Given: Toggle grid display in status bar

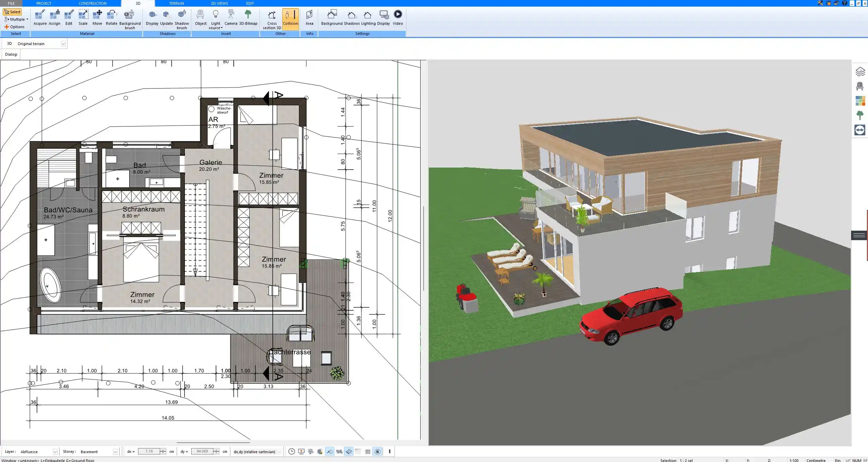Looking at the screenshot, I should click(x=368, y=451).
